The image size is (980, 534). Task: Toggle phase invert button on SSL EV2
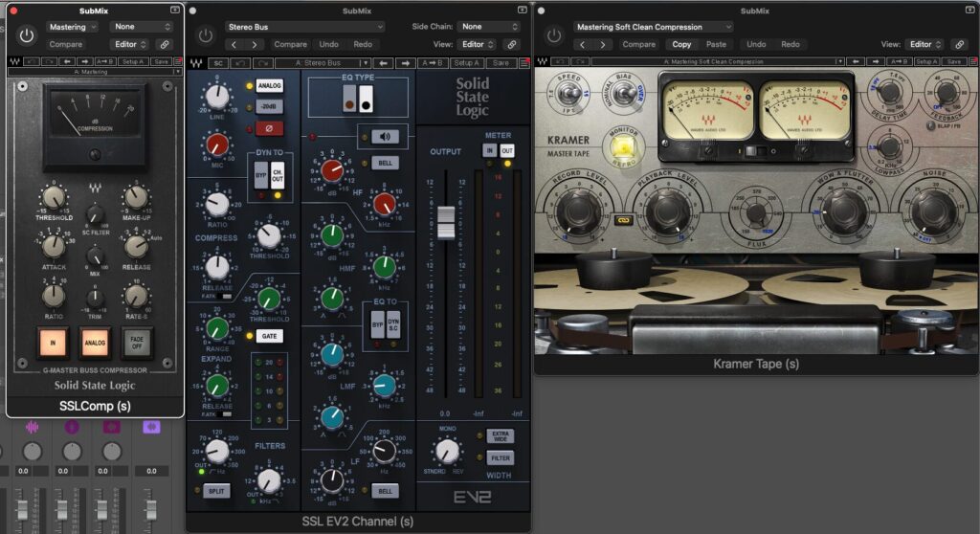(269, 128)
